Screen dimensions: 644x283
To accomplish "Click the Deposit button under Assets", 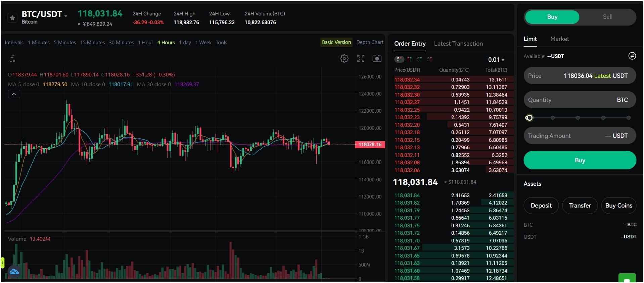I will click(x=541, y=206).
